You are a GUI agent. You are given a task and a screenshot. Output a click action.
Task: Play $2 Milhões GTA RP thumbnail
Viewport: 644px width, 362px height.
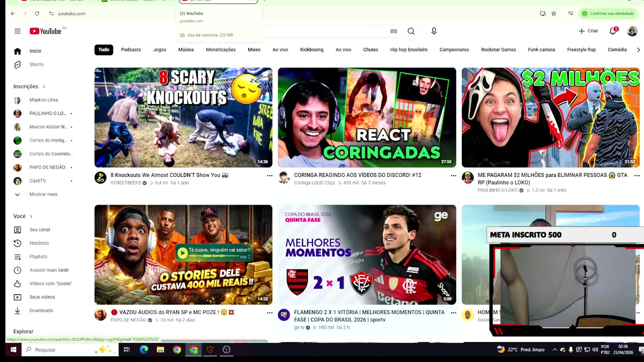tap(550, 117)
